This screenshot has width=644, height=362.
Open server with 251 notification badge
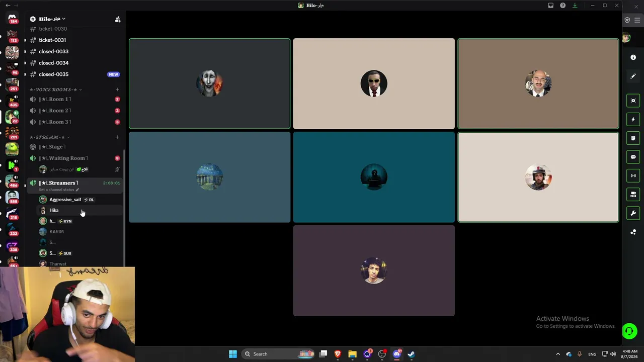tap(12, 84)
